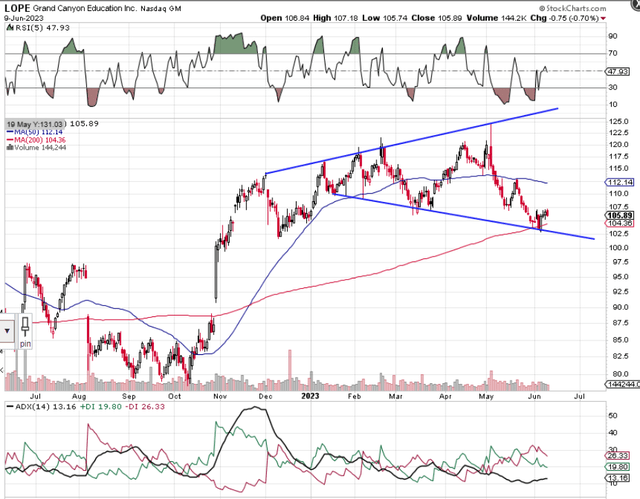640x499 pixels.
Task: Click the Volume 144.2K header value
Action: point(497,18)
